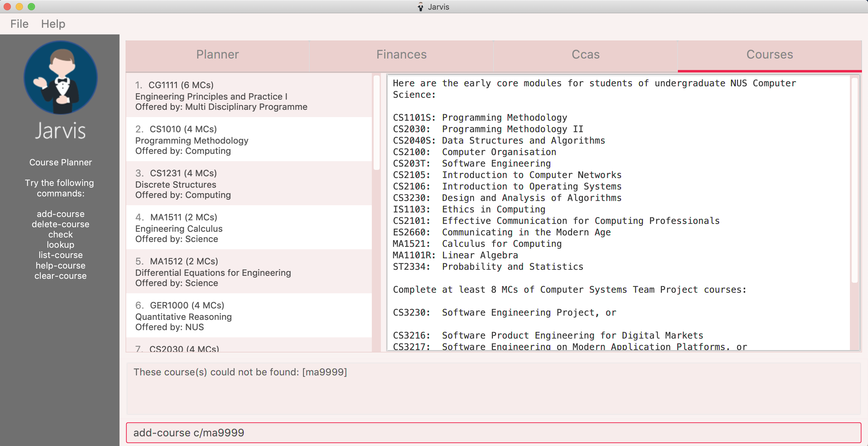The image size is (868, 446).
Task: Click 'help-course' in the sidebar
Action: pyautogui.click(x=61, y=266)
